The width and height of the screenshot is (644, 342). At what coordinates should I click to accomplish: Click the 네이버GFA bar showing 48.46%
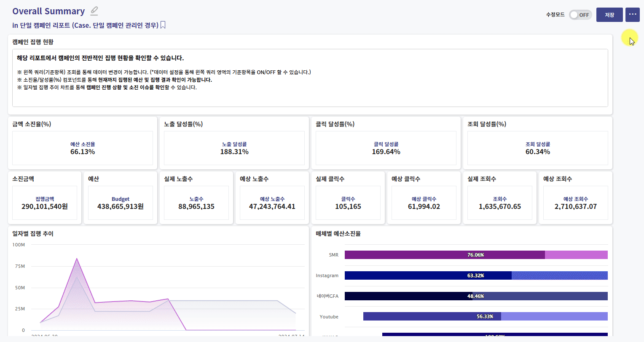pos(408,296)
